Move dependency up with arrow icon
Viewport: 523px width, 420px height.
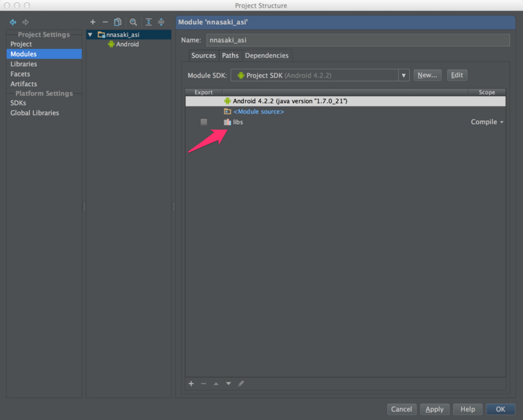coord(216,383)
